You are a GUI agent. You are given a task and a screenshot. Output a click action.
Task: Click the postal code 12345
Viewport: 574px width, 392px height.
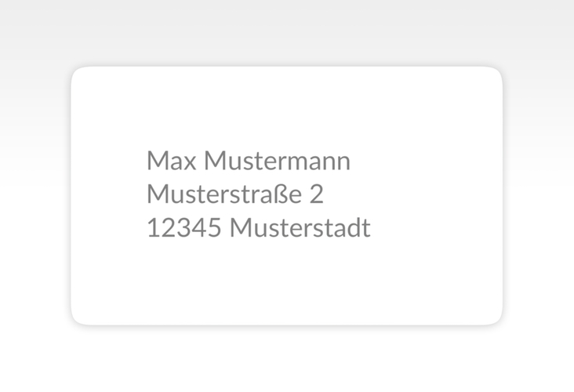[x=184, y=227]
